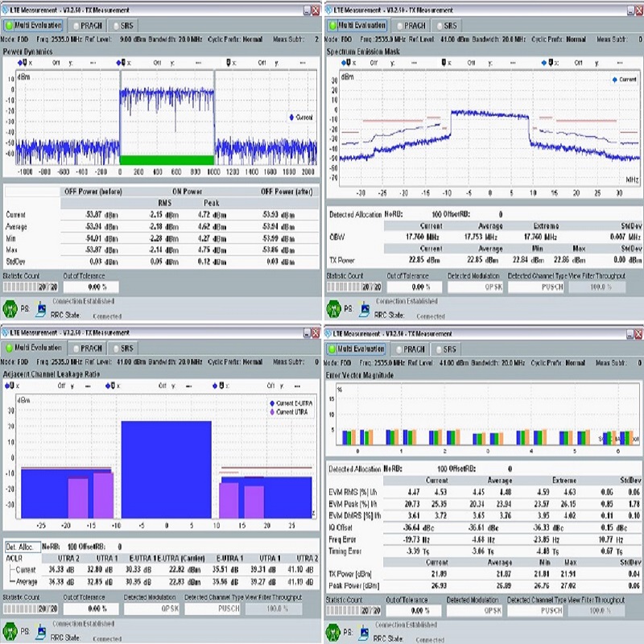Click the green antenna icon in Power Dynamics window
The width and height of the screenshot is (644, 644).
point(12,307)
